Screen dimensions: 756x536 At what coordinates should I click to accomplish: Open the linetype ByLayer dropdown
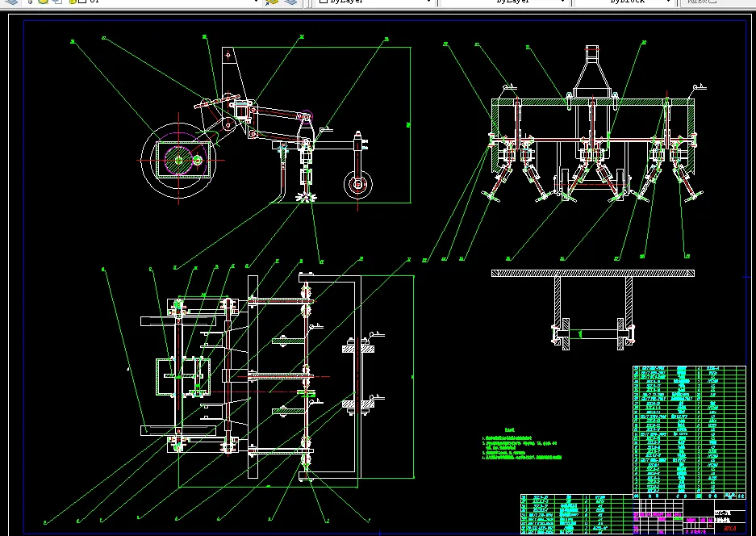point(504,2)
